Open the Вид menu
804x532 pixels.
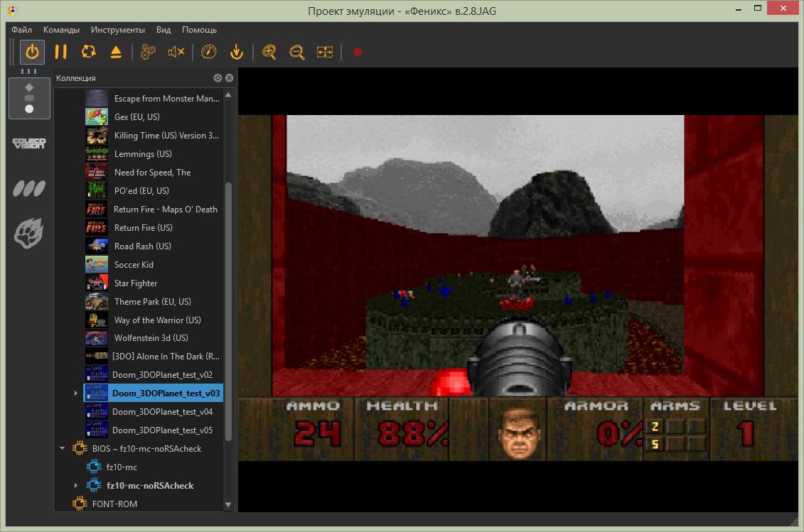pyautogui.click(x=164, y=30)
